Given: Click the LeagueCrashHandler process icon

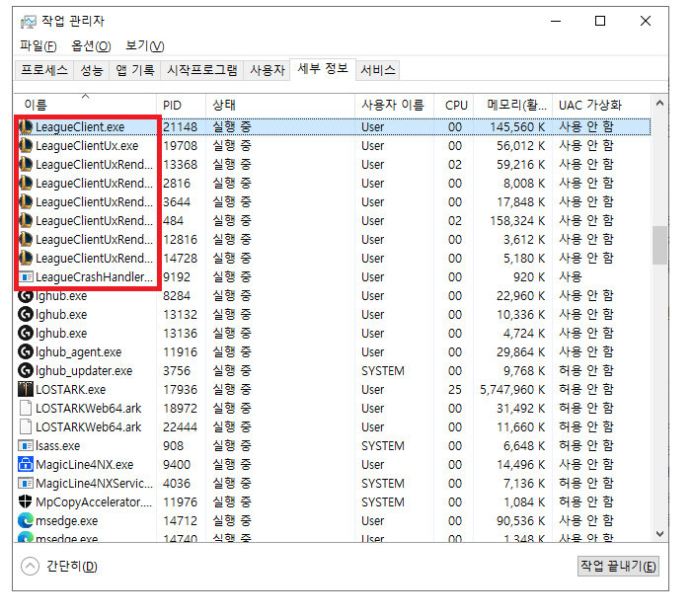Looking at the screenshot, I should (x=26, y=277).
